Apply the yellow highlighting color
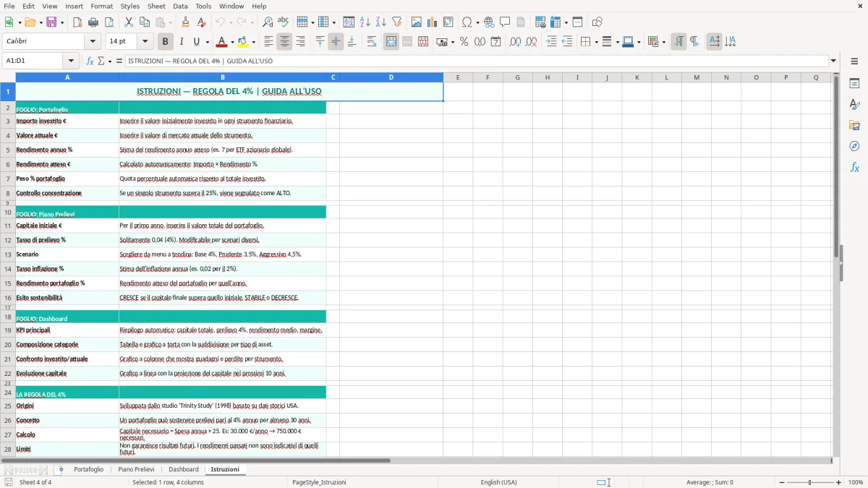 [243, 42]
